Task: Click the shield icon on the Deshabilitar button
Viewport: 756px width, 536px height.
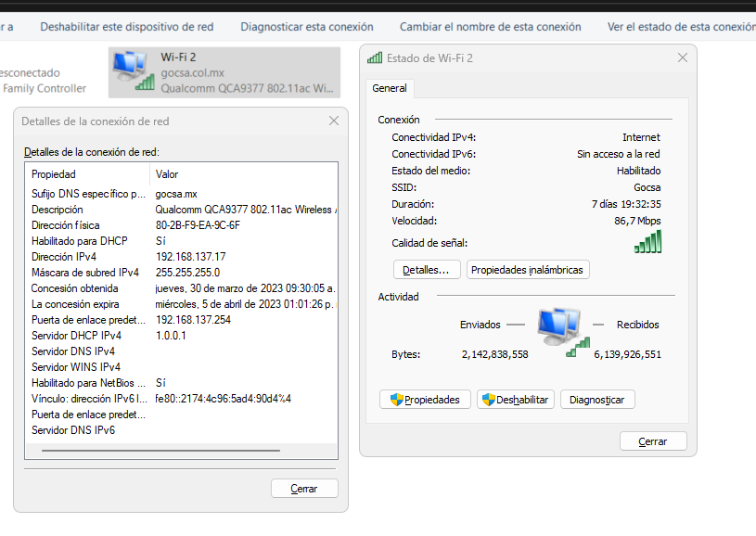Action: 488,399
